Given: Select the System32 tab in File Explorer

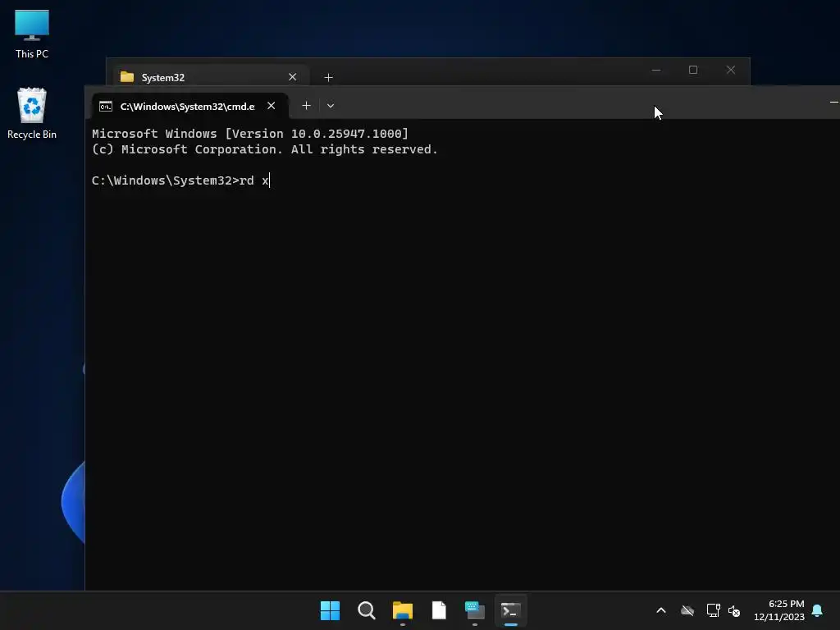Looking at the screenshot, I should [211, 77].
